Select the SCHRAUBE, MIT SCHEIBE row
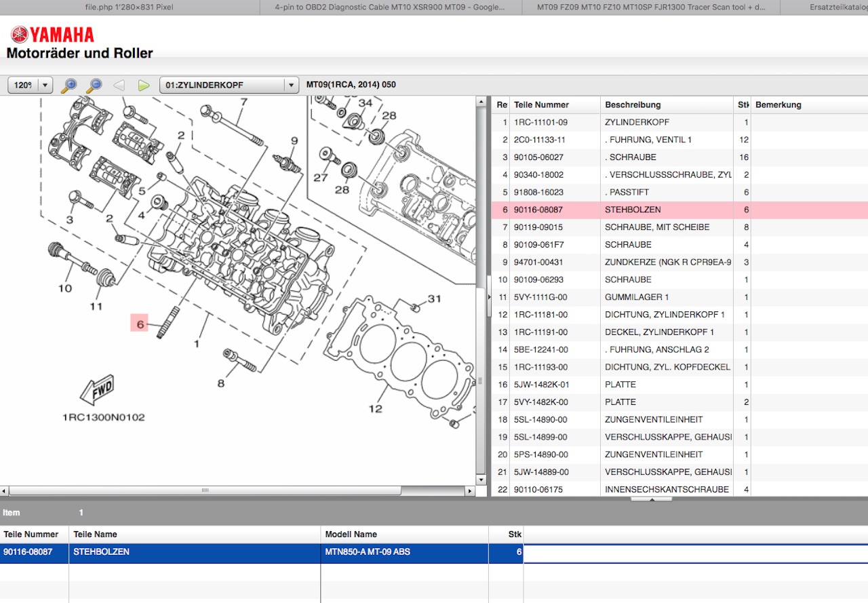This screenshot has height=603, width=868. (679, 227)
